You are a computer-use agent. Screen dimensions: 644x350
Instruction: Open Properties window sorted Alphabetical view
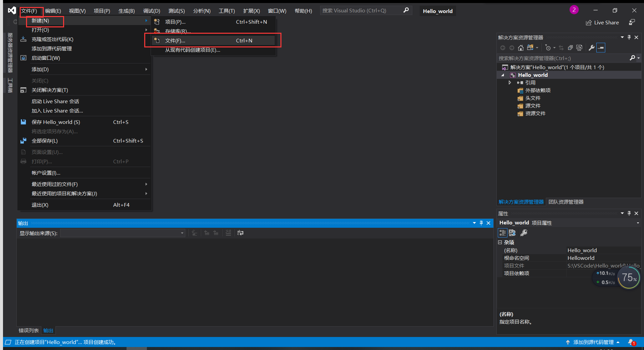pos(512,233)
